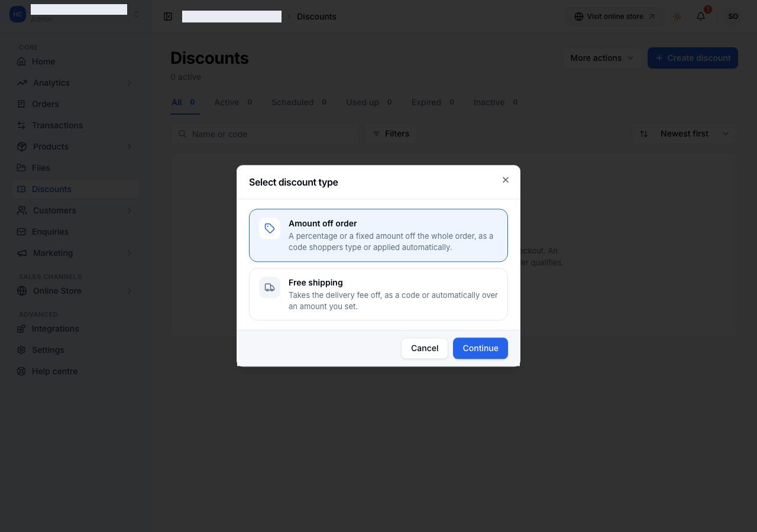The height and width of the screenshot is (532, 757).
Task: Switch to the Scheduled tab
Action: tap(300, 102)
